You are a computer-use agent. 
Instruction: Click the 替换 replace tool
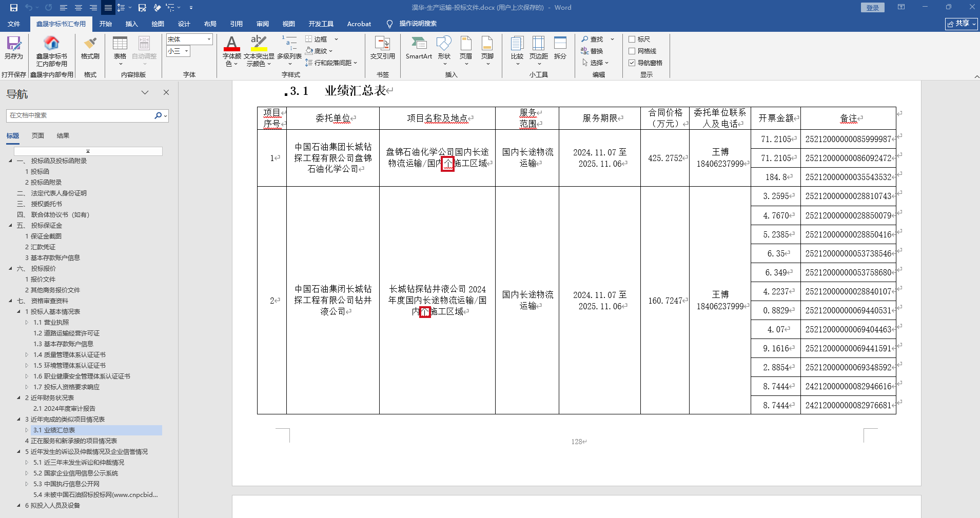pyautogui.click(x=592, y=51)
